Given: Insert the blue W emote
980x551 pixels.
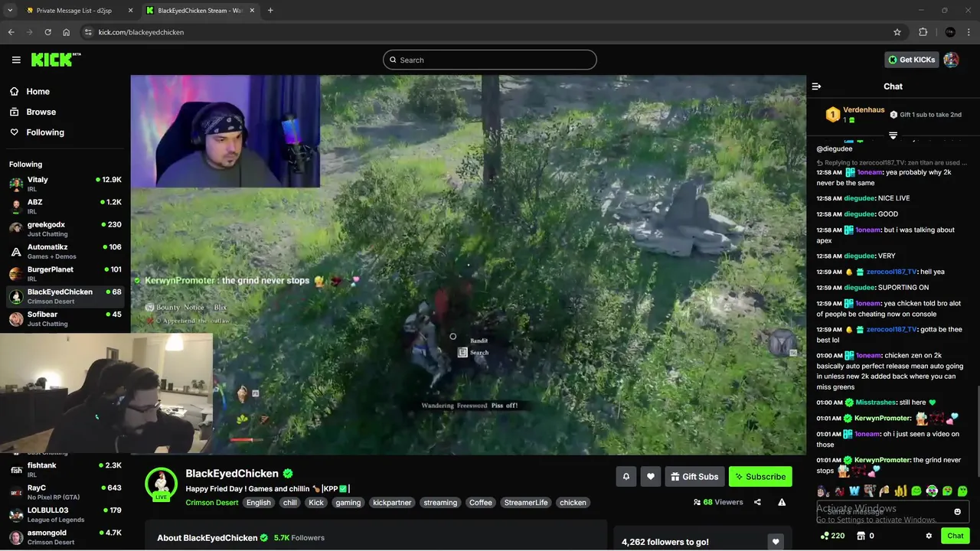Looking at the screenshot, I should pos(854,491).
